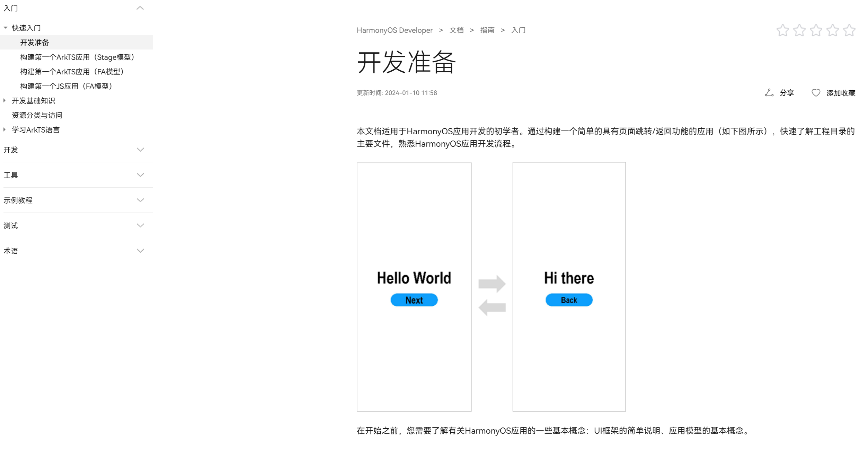Click the share icon
This screenshot has height=450, width=868.
[x=769, y=93]
